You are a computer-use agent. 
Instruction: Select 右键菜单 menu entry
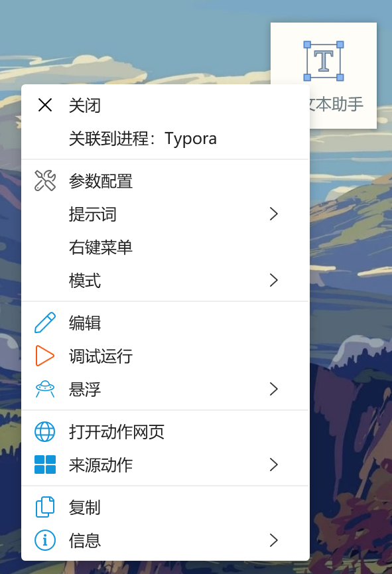click(165, 247)
